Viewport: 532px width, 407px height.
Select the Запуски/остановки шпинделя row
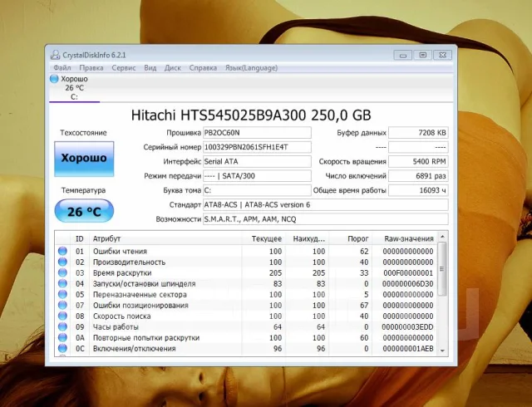point(246,283)
